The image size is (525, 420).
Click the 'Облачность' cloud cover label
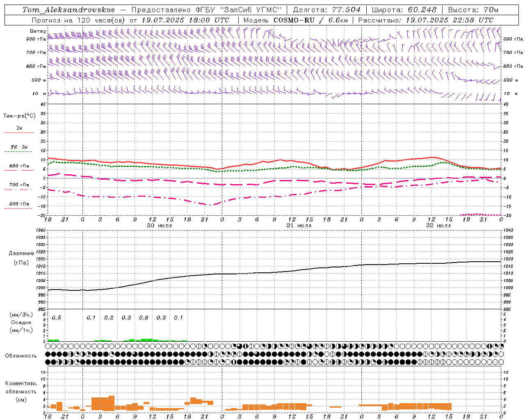(21, 356)
